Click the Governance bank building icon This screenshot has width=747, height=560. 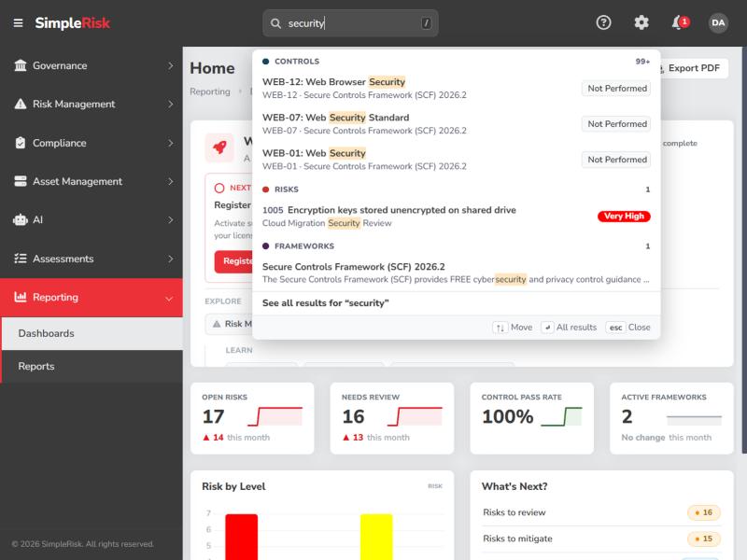click(x=21, y=65)
